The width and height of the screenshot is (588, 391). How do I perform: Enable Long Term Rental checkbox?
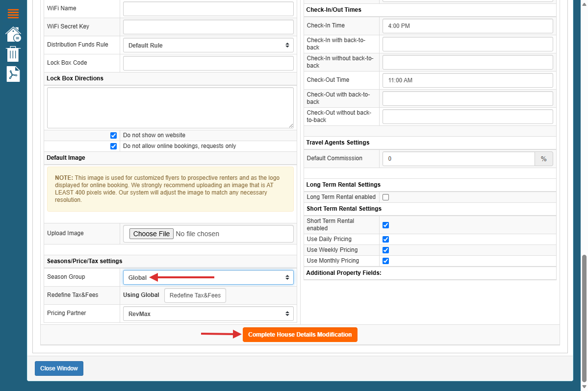coord(385,197)
